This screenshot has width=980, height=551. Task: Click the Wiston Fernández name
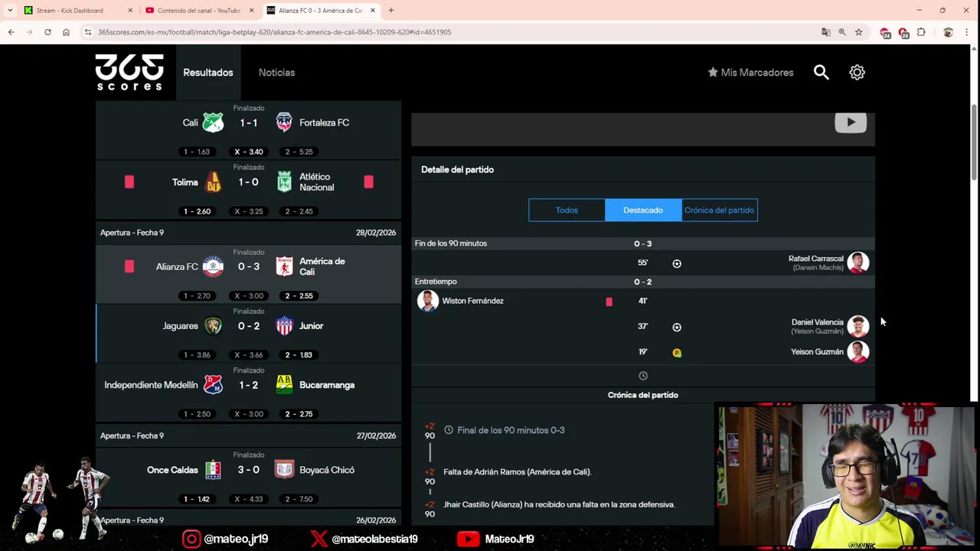(473, 301)
